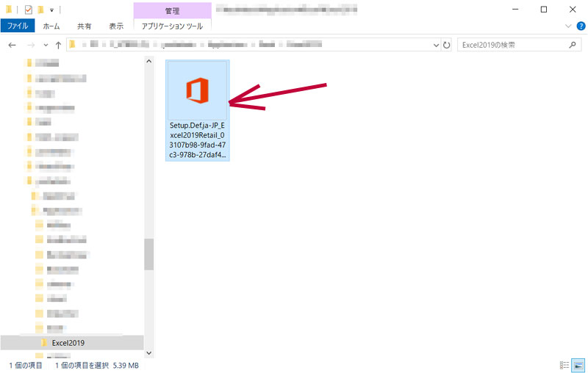Expand the ribbon with the chevron
Viewport: 588px width, 373px height.
pos(568,26)
